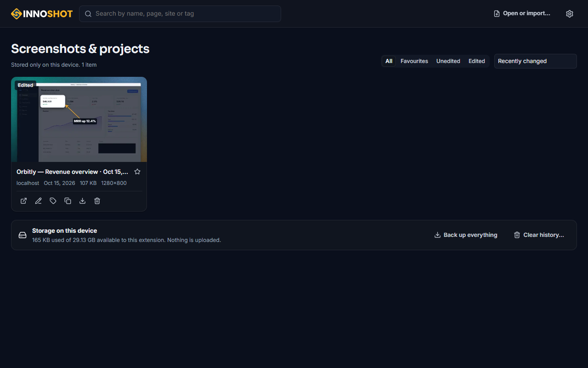Click the 107 KB file size
This screenshot has width=588, height=368.
click(88, 183)
